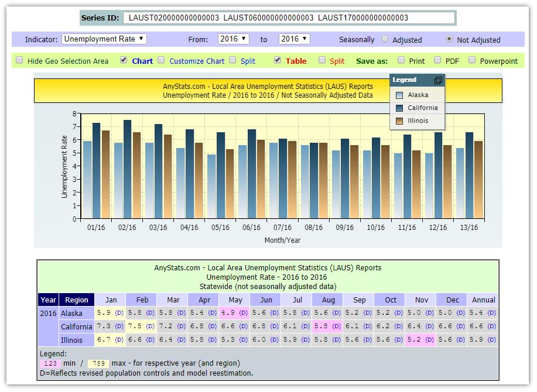The height and width of the screenshot is (392, 537).
Task: Check the Powerpoint save option
Action: coord(472,60)
